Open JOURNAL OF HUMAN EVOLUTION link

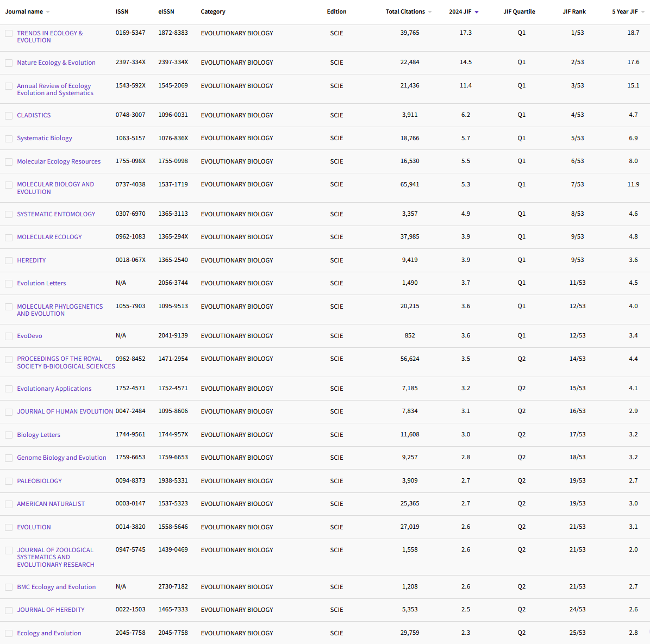65,411
